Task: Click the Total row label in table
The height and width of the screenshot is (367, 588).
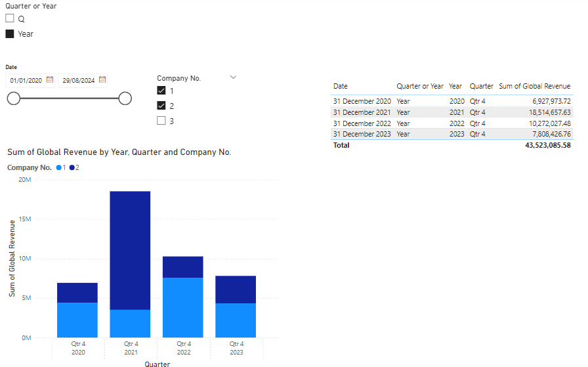Action: [x=341, y=145]
